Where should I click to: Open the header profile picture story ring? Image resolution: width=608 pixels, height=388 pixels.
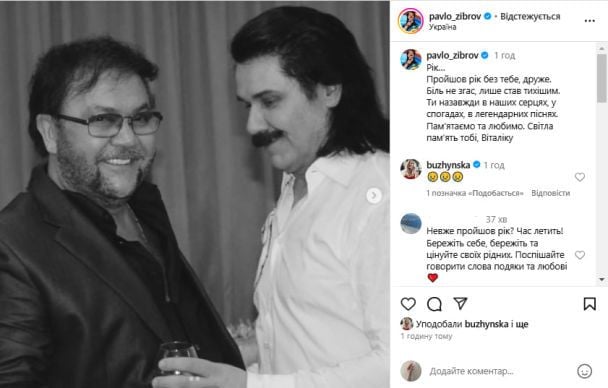[x=411, y=21]
